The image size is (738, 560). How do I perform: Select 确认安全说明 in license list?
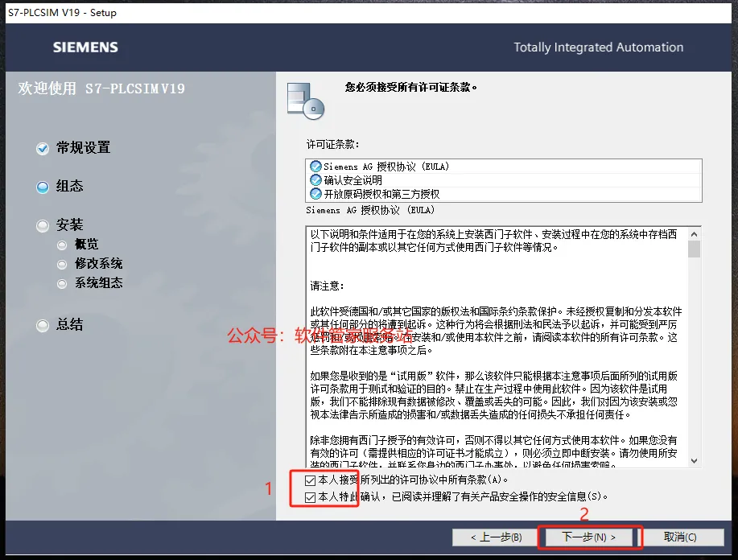tap(504, 180)
